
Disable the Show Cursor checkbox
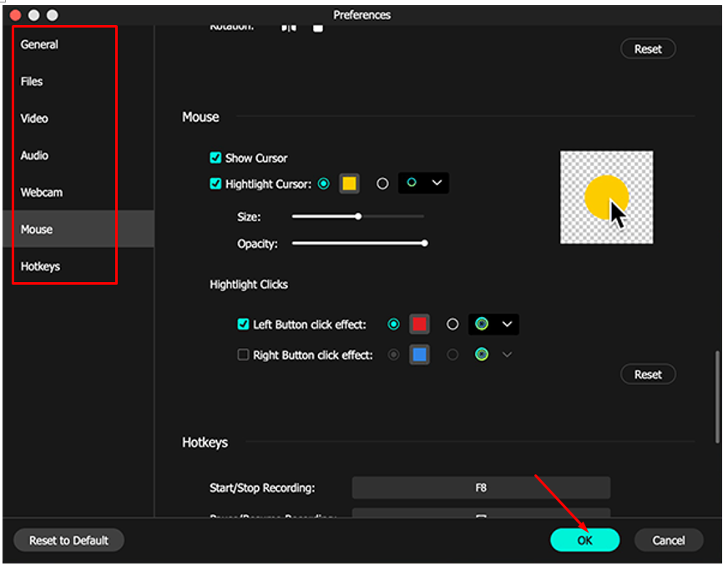click(x=215, y=158)
